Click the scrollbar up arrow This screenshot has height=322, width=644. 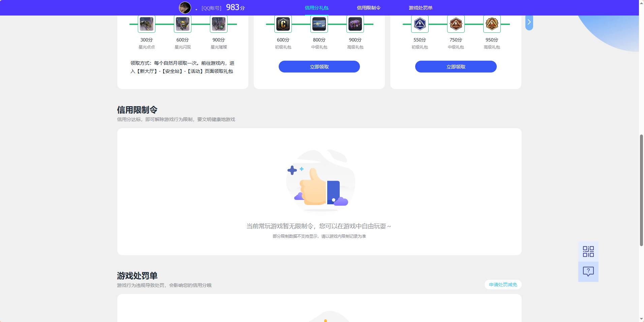(x=641, y=3)
